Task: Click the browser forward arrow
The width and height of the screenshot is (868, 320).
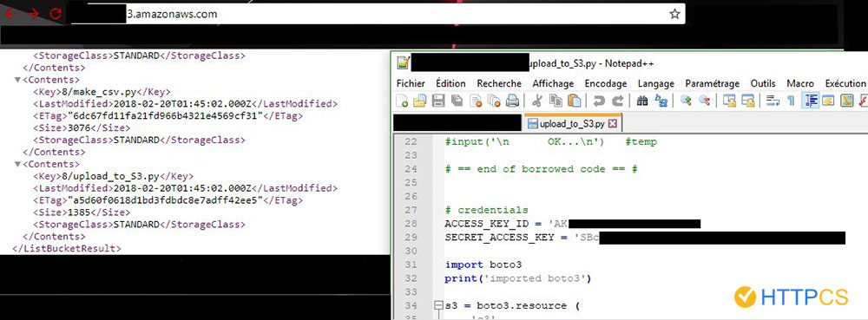Action: point(33,15)
